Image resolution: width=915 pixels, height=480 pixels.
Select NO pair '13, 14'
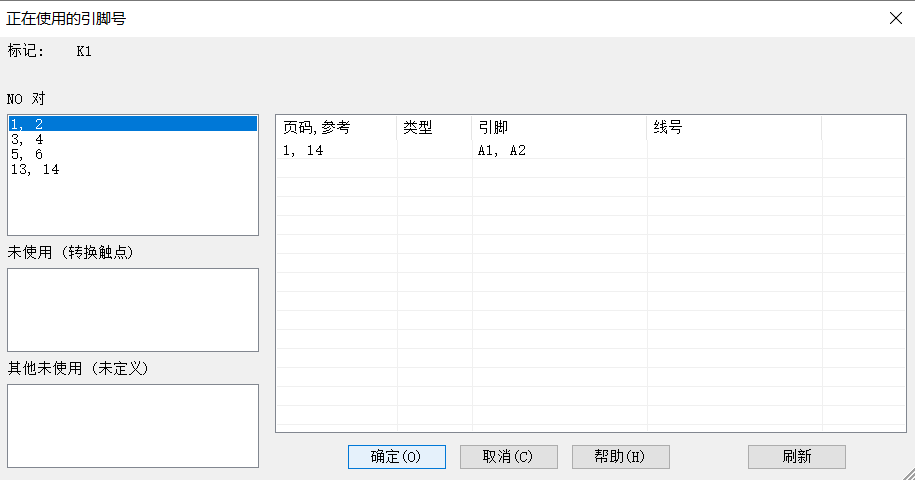coord(133,169)
